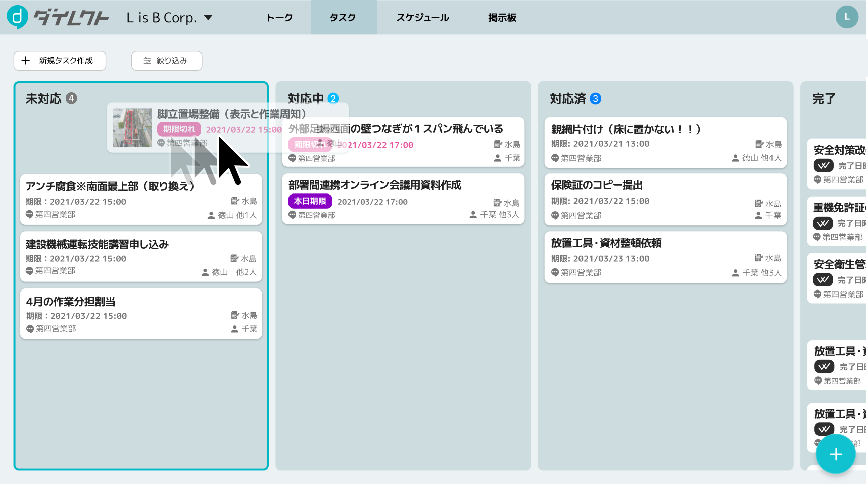Click the direct logo icon top left
Image resolution: width=868 pixels, height=484 pixels.
(x=19, y=17)
